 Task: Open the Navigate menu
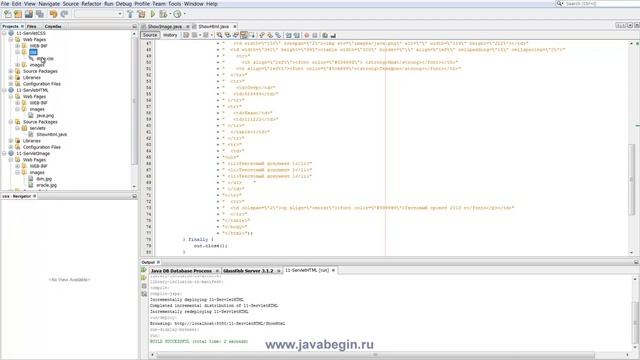click(49, 4)
